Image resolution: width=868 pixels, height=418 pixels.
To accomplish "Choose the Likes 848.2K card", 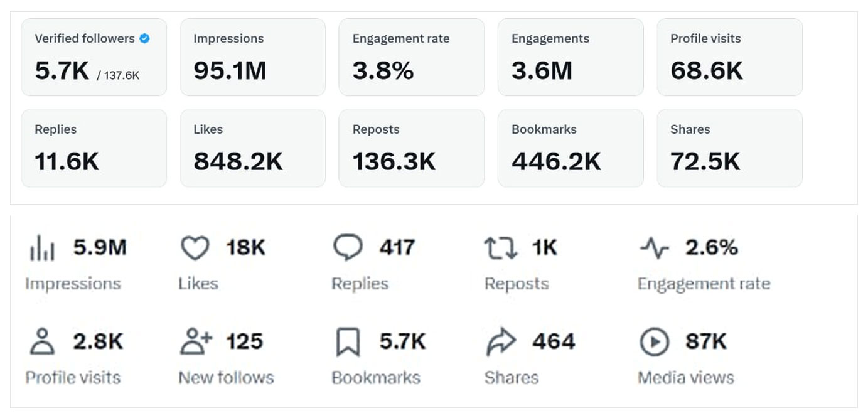I will (253, 148).
